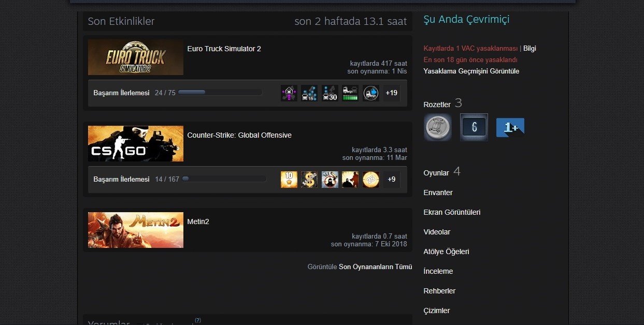644x325 pixels.
Task: Open the Rehberler page
Action: click(439, 291)
